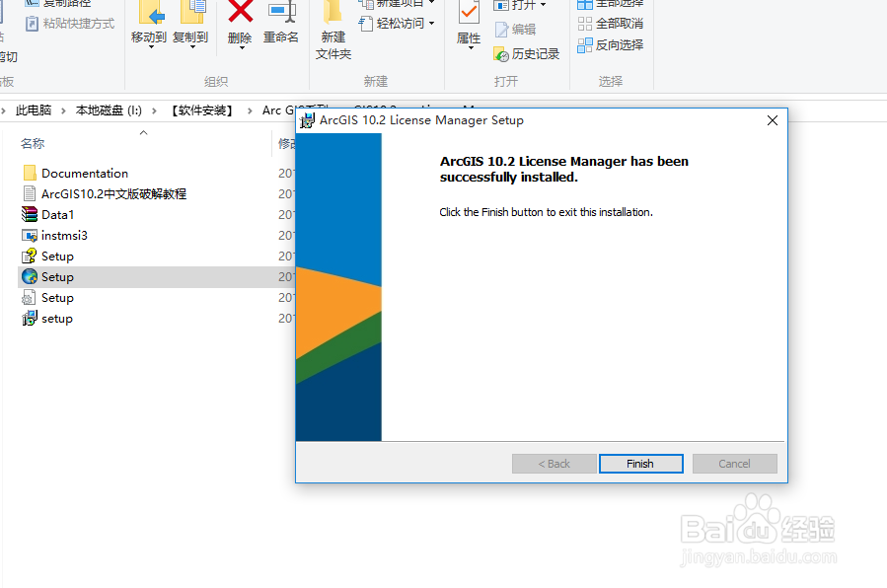Select the Data1 archive file
This screenshot has width=887, height=588.
point(48,215)
